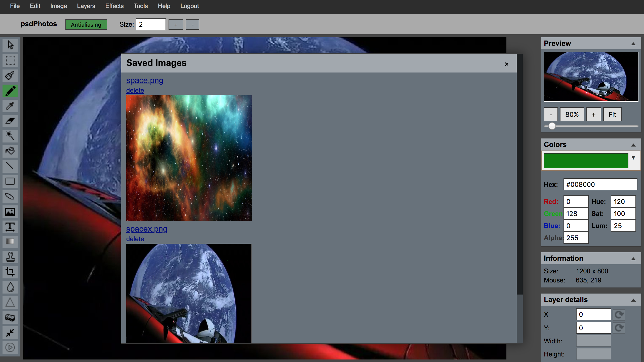Select the gradient tool
The image size is (644, 362).
(x=10, y=241)
